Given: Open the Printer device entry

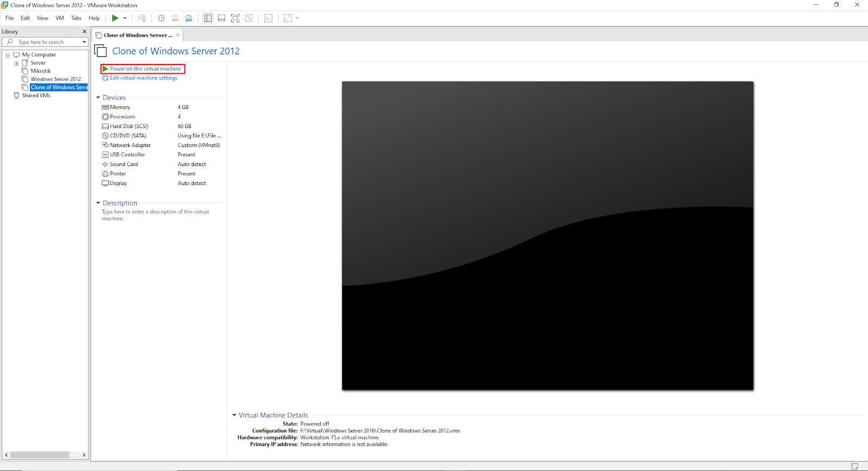Looking at the screenshot, I should point(118,174).
